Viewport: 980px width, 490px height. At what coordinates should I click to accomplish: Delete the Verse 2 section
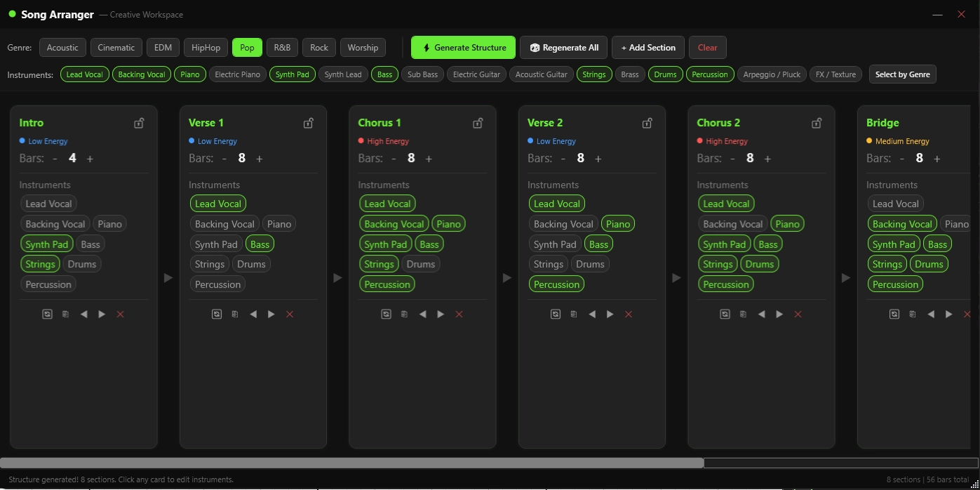[x=629, y=314]
